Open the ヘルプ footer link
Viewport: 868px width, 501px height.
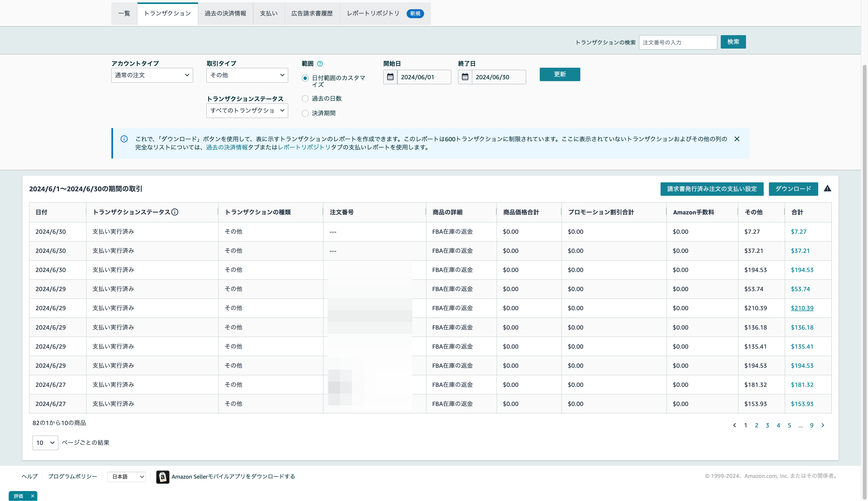point(29,476)
